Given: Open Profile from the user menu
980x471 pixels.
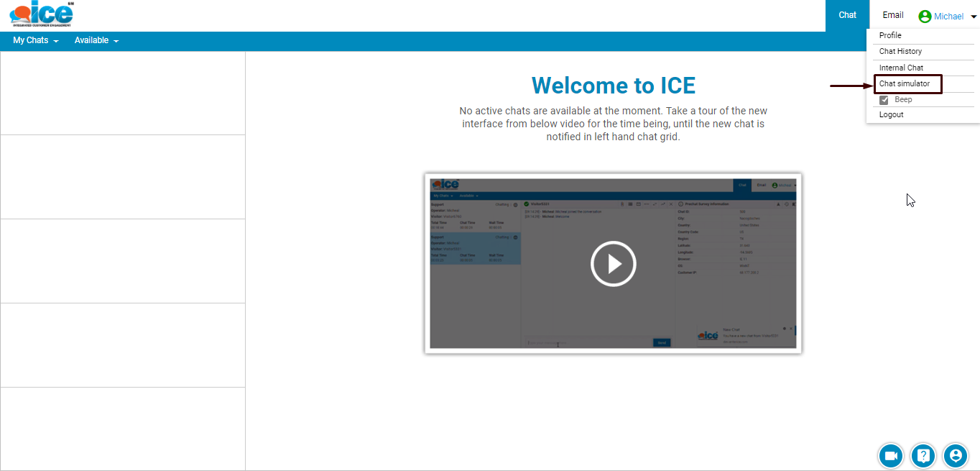Looking at the screenshot, I should (890, 35).
